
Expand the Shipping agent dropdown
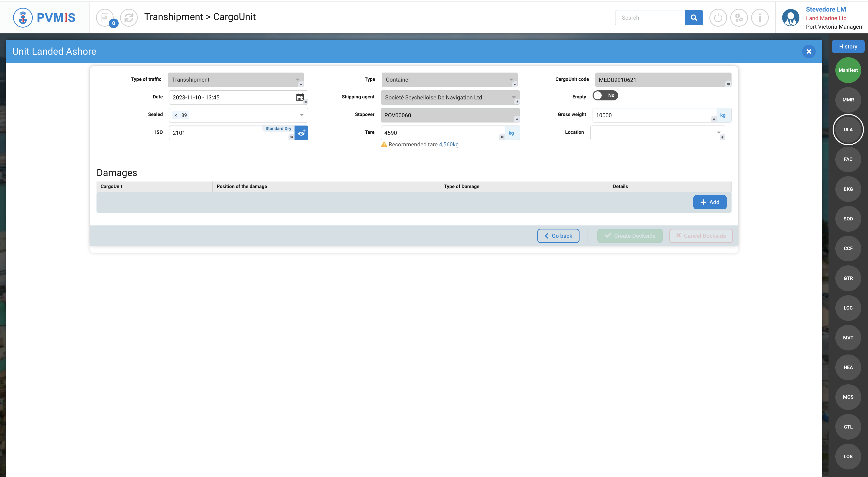click(513, 97)
